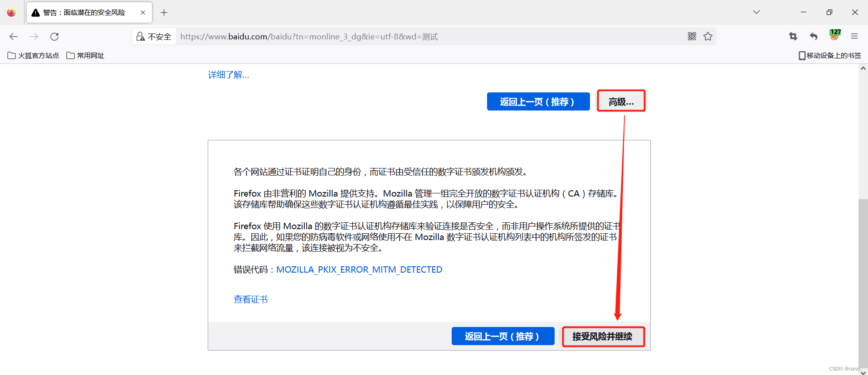868x375 pixels.
Task: Reload the current page
Action: click(54, 37)
